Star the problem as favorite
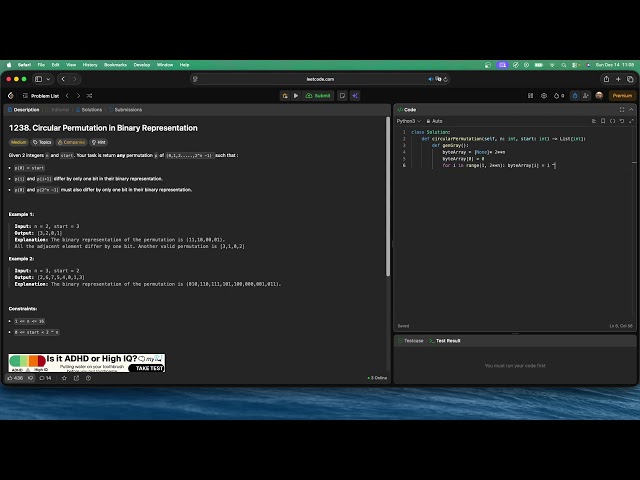This screenshot has width=640, height=480. pyautogui.click(x=64, y=378)
